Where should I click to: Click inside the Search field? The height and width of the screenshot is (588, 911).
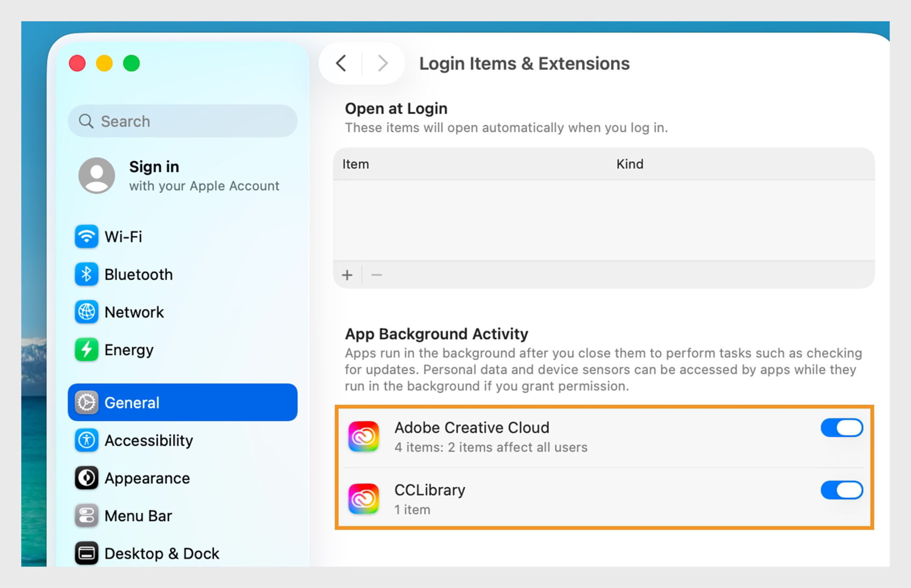(182, 121)
